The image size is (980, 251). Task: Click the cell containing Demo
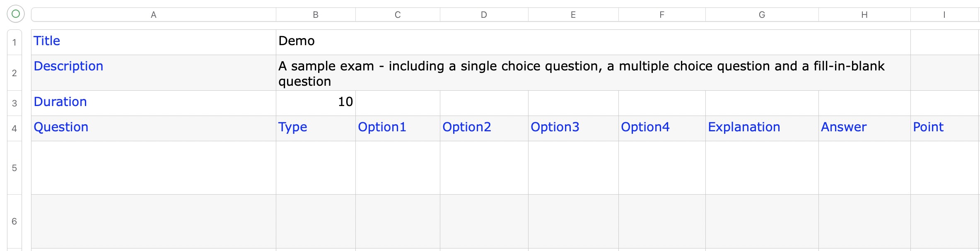point(592,41)
